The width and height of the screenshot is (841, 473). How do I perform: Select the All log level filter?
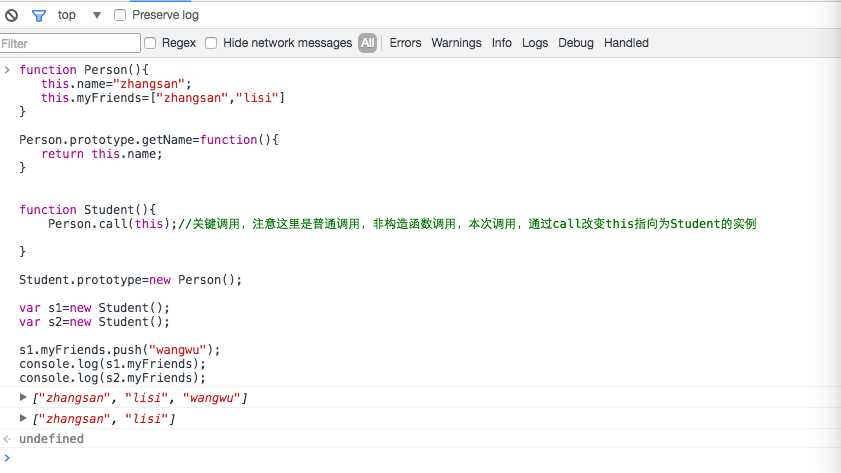(x=368, y=43)
